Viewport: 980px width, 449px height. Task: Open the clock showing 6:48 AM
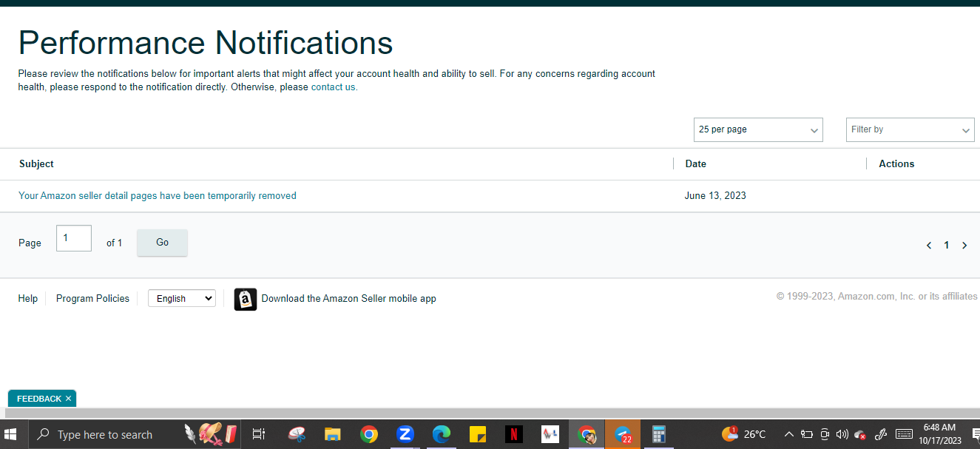pos(940,434)
